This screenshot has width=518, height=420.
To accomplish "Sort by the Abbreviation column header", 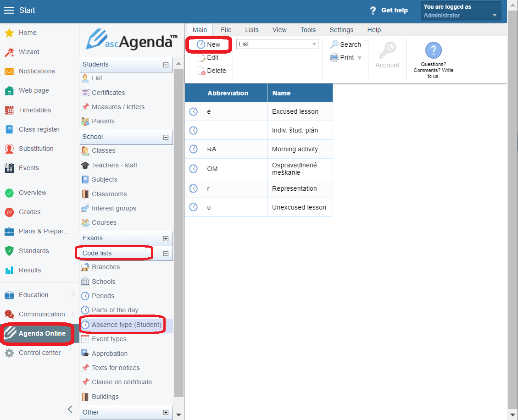I will tap(235, 93).
